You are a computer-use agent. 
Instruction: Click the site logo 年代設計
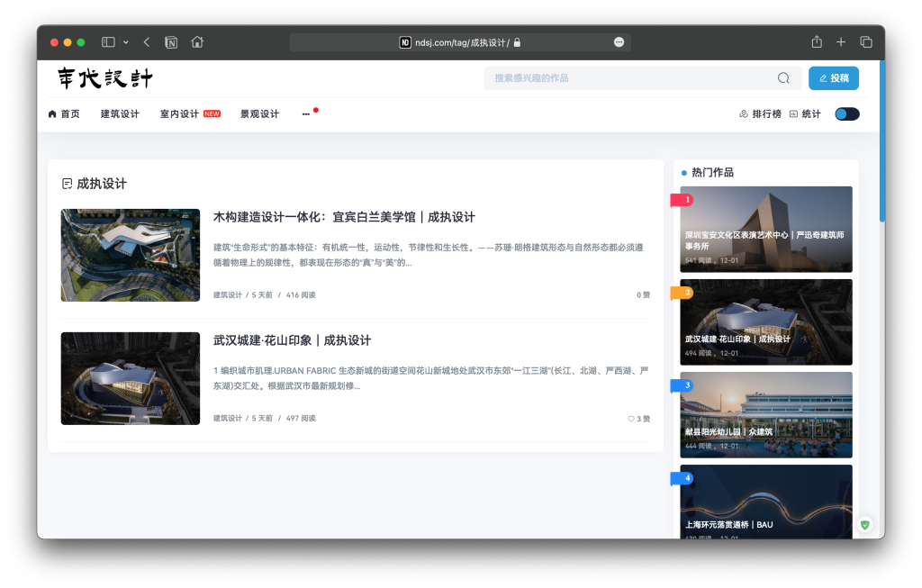pos(105,78)
